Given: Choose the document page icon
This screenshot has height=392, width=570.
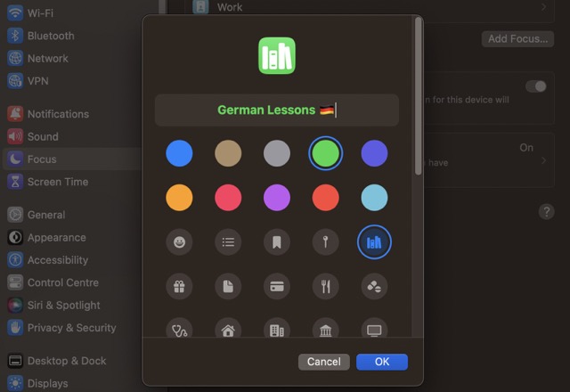Looking at the screenshot, I should tap(228, 286).
